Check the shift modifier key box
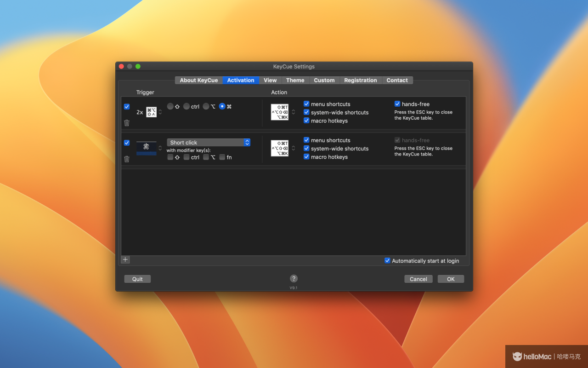The width and height of the screenshot is (588, 368). (x=170, y=157)
